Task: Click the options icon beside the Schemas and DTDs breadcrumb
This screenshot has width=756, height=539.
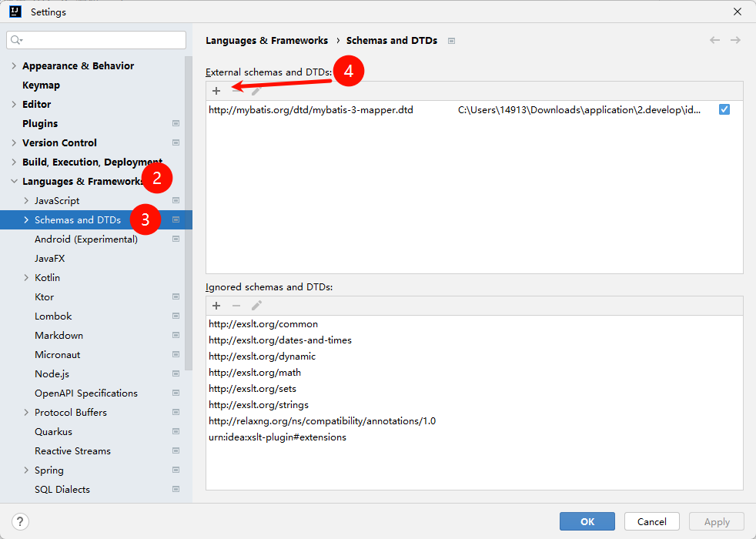Action: point(452,41)
